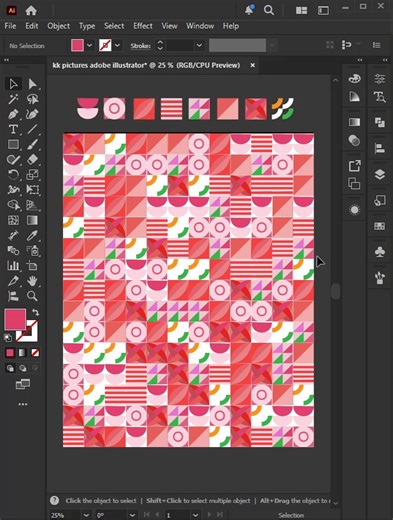
Task: Select the Free Transform tool
Action: pos(32,190)
